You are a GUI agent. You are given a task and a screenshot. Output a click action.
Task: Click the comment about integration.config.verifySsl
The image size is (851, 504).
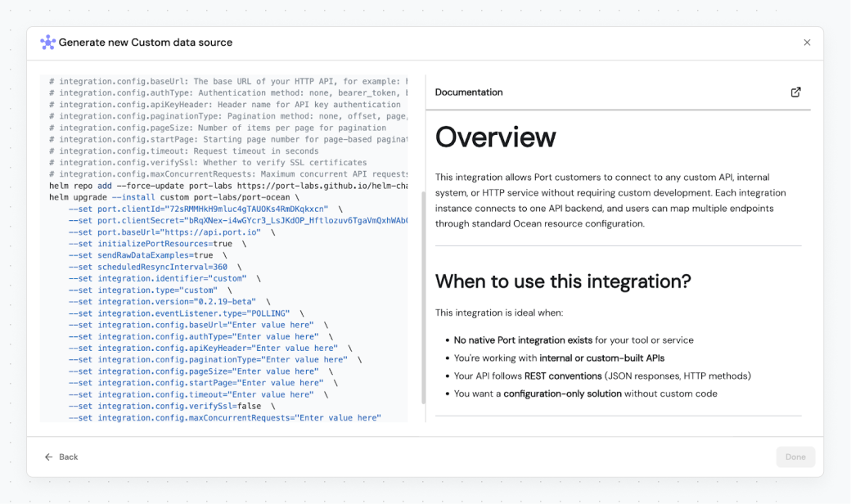[x=208, y=162]
